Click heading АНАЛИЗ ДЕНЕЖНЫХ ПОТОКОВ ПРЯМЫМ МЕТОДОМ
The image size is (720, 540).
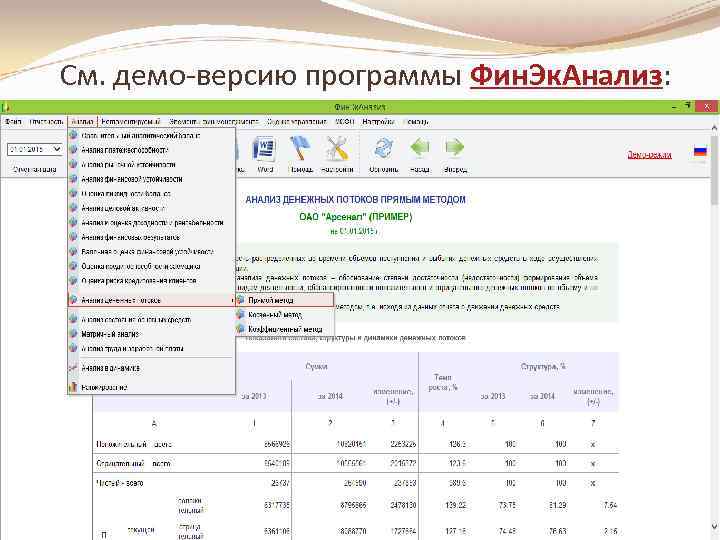pos(355,200)
